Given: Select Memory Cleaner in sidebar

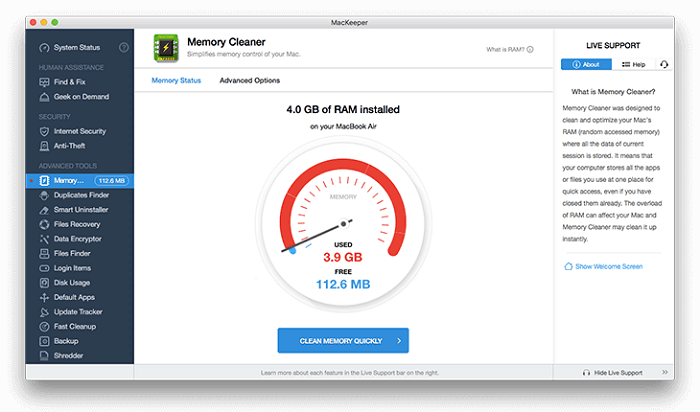Looking at the screenshot, I should pyautogui.click(x=80, y=181).
